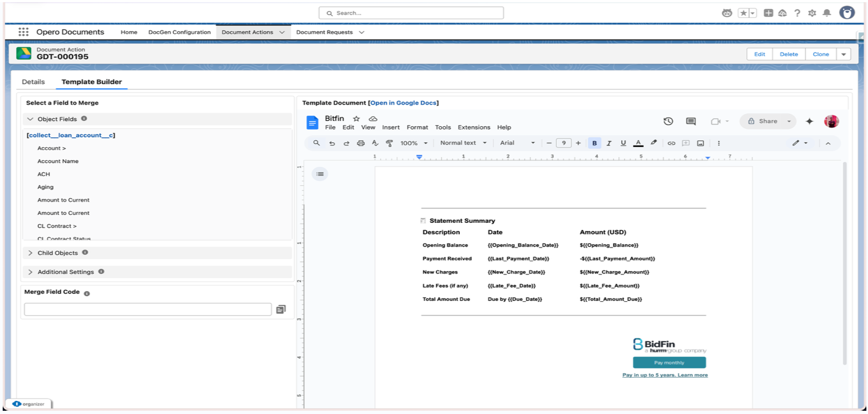Screen dimensions: 868x414
Task: Expand the Child Objects section
Action: [57, 253]
